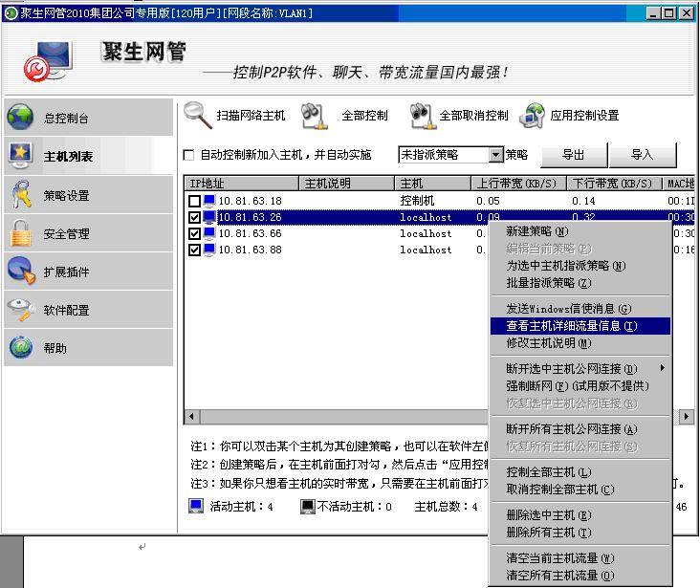Click the 扫描网络主机 magnifier icon
The width and height of the screenshot is (700, 588).
click(x=199, y=115)
